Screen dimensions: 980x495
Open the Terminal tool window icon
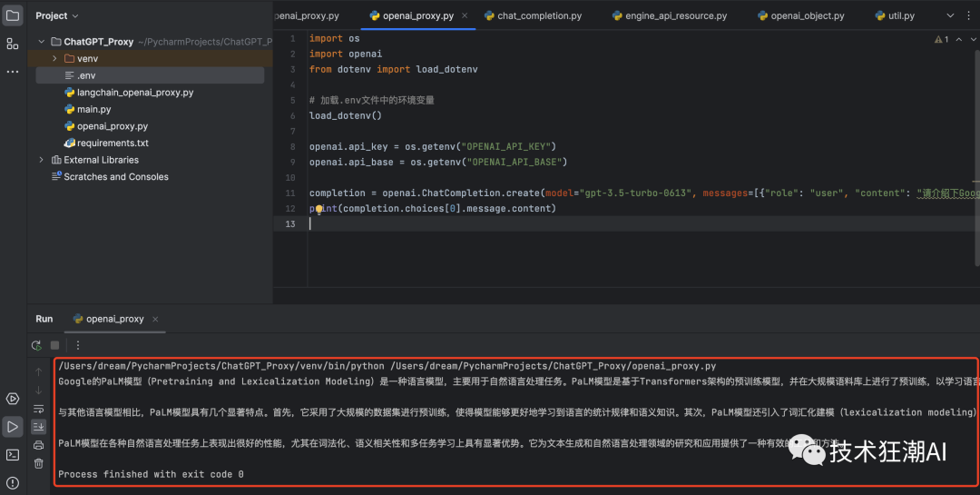(13, 454)
